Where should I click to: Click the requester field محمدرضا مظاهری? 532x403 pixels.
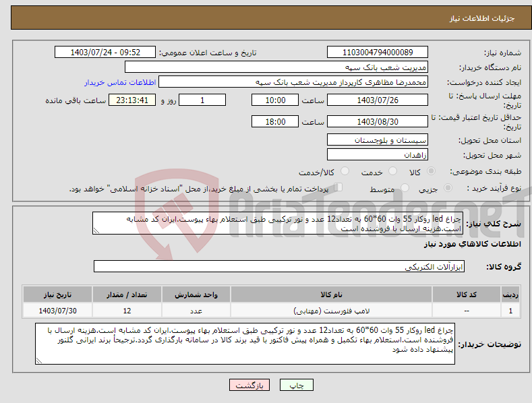(x=293, y=82)
